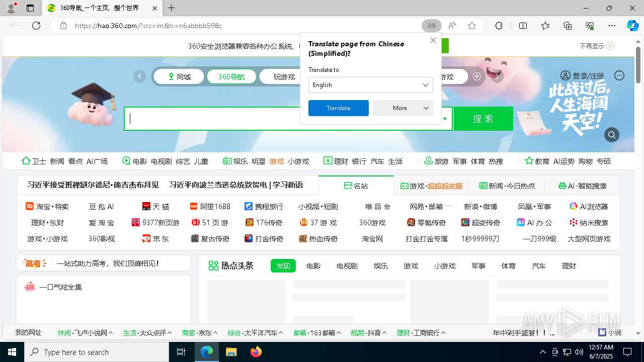644x362 pixels.
Task: Click the add-channel plus icon
Action: tap(476, 76)
